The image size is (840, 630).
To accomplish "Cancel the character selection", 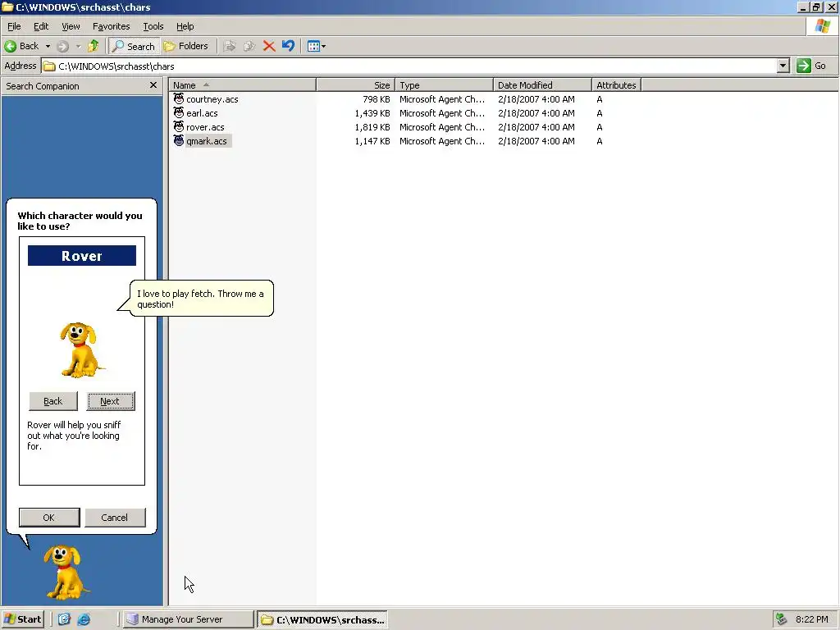I will pyautogui.click(x=115, y=518).
